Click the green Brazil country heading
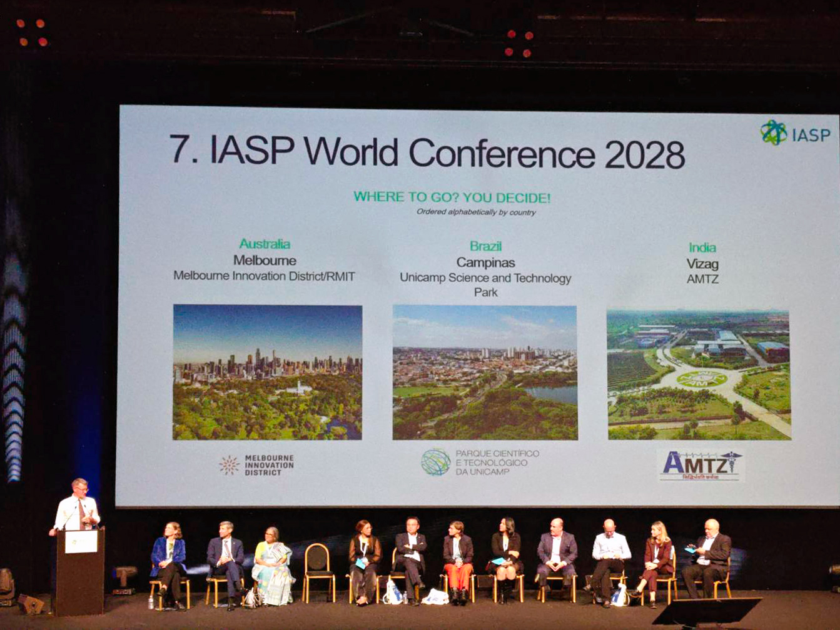 [x=485, y=246]
